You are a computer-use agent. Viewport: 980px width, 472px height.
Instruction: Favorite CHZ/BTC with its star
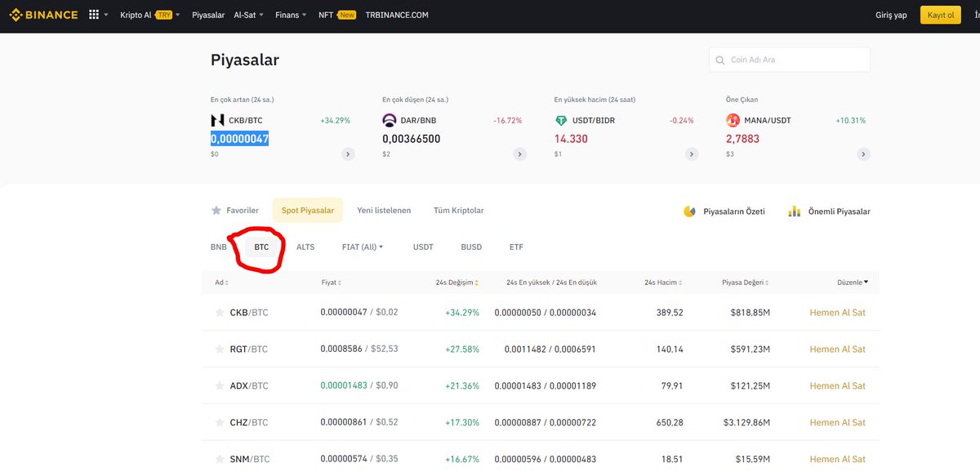pos(219,423)
